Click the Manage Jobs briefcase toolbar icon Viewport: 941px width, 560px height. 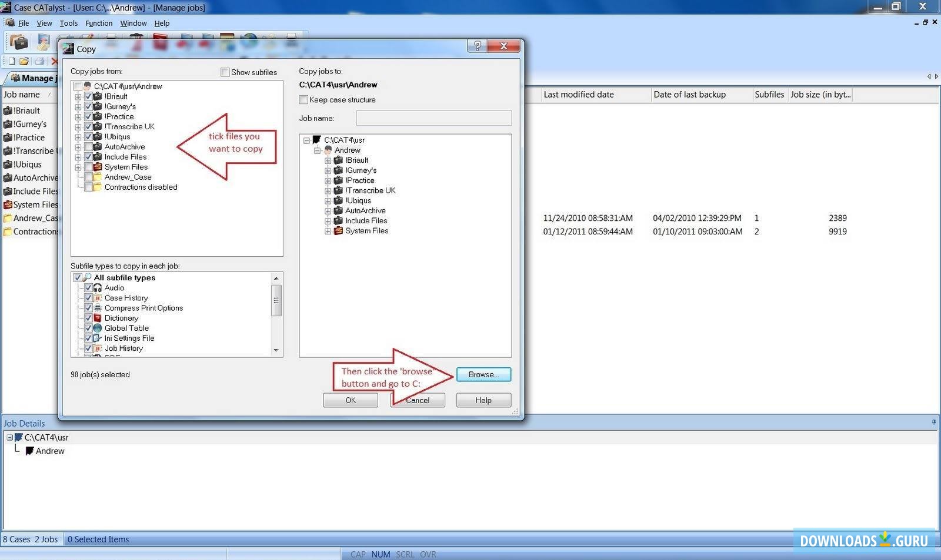click(19, 42)
